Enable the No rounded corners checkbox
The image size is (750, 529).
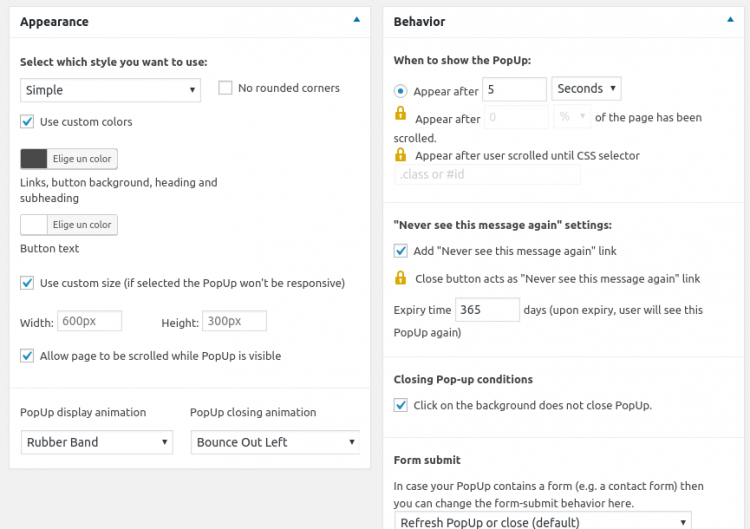pos(225,88)
